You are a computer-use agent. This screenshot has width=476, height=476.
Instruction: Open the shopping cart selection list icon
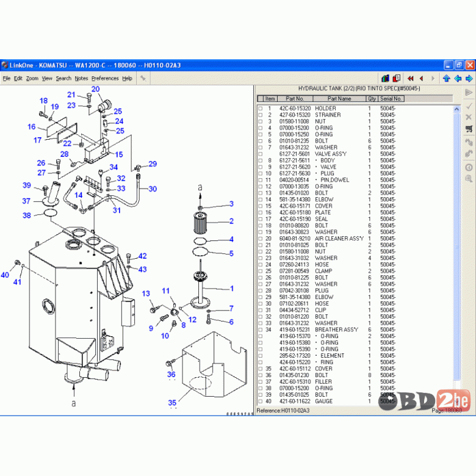point(469,129)
